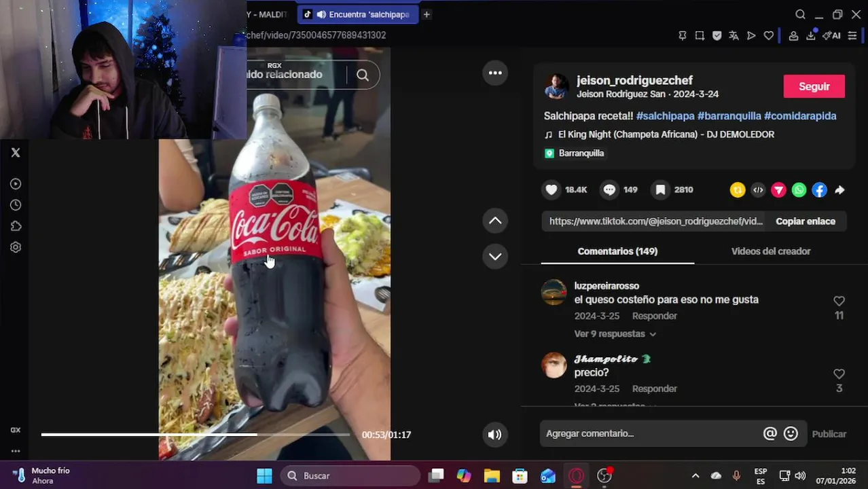The height and width of the screenshot is (489, 868).
Task: Click the TikTok search magnifier icon
Action: coord(363,75)
